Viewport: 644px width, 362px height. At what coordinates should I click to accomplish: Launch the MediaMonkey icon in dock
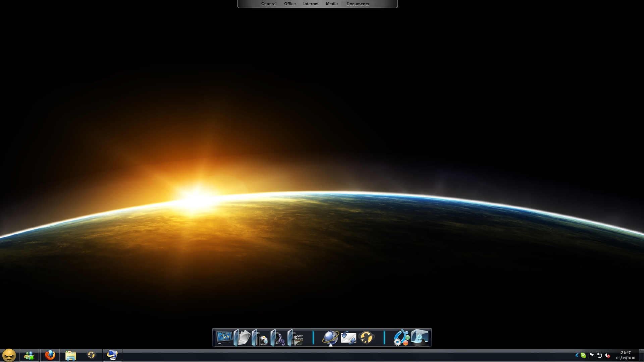pos(366,338)
